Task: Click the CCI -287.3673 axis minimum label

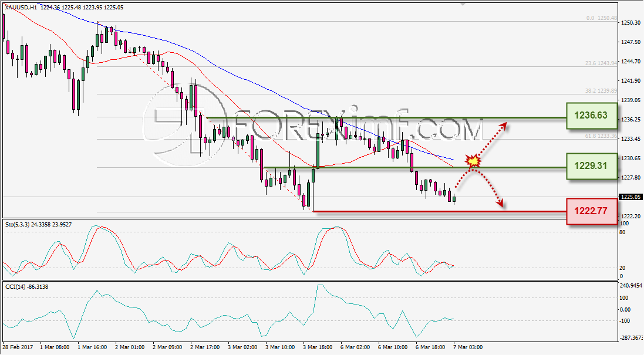Action: [x=631, y=338]
